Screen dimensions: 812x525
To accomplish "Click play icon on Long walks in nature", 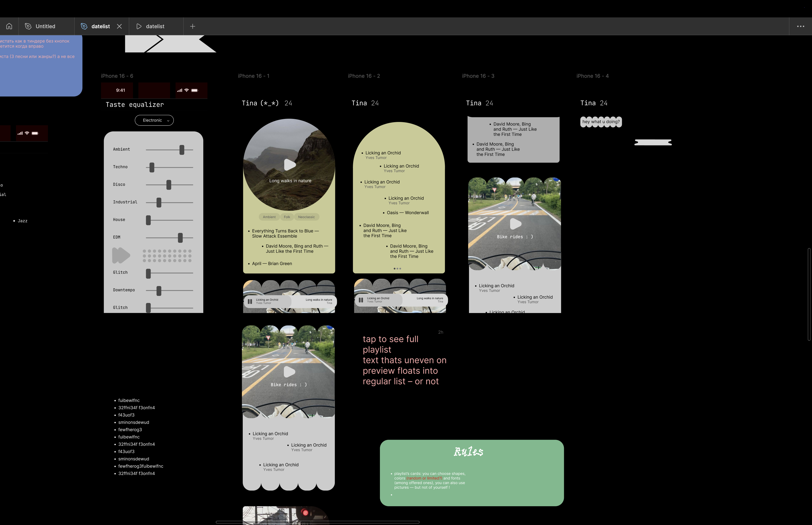I will [x=290, y=165].
